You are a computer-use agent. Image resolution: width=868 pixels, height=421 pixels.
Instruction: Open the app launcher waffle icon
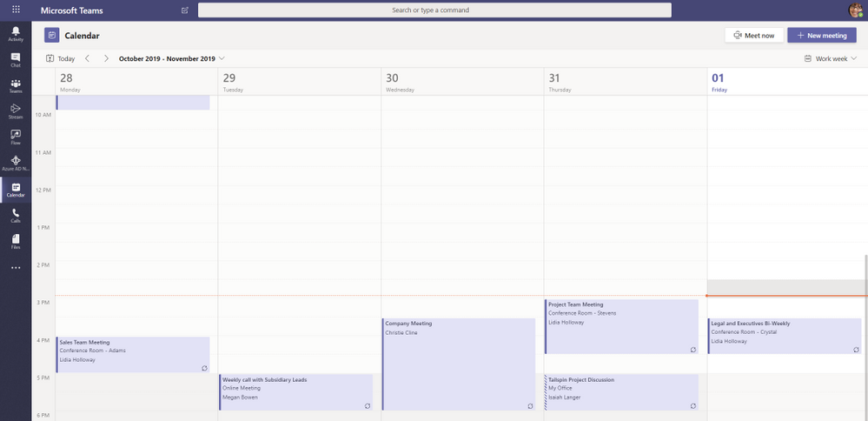tap(16, 10)
